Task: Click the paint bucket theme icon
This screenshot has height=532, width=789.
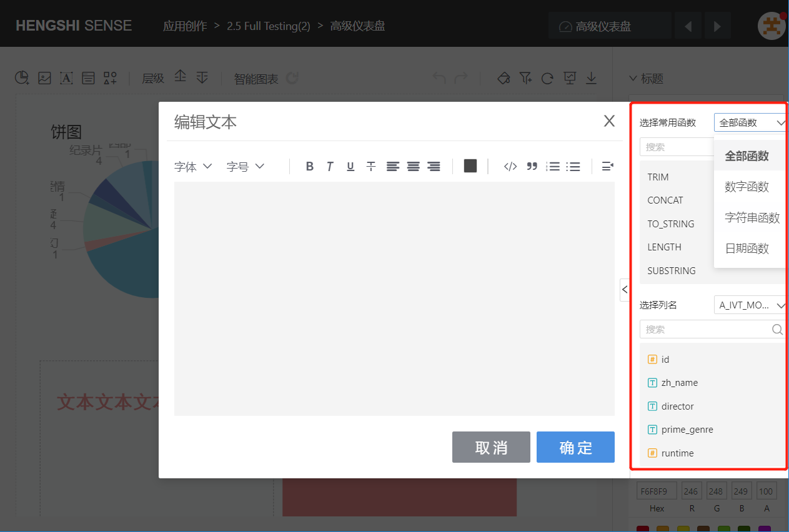Action: [x=504, y=78]
